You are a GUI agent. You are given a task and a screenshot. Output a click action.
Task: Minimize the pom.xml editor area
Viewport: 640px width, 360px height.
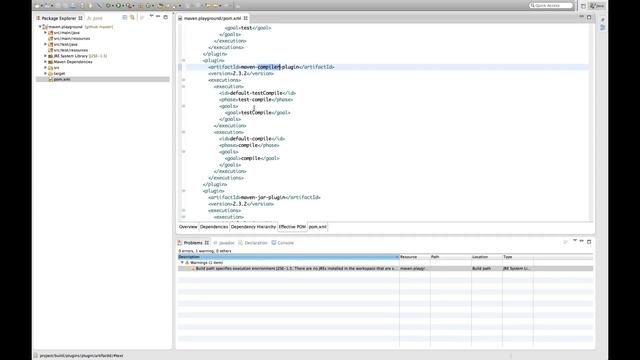(582, 17)
